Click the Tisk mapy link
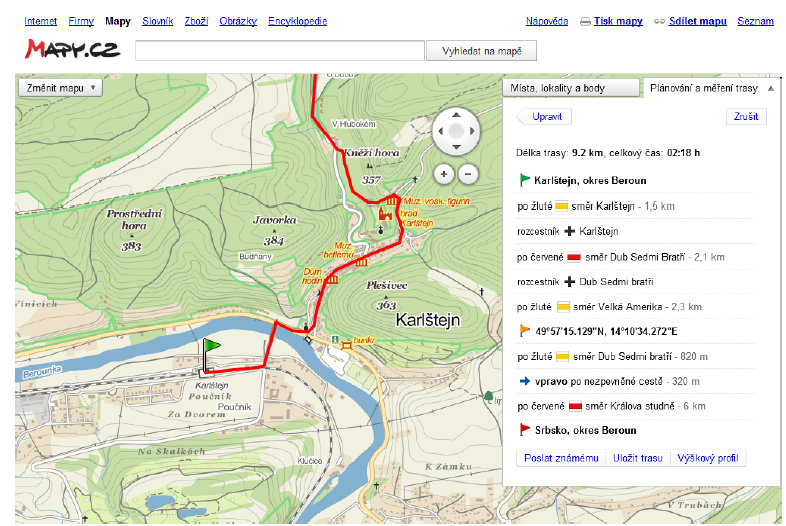 tap(618, 21)
